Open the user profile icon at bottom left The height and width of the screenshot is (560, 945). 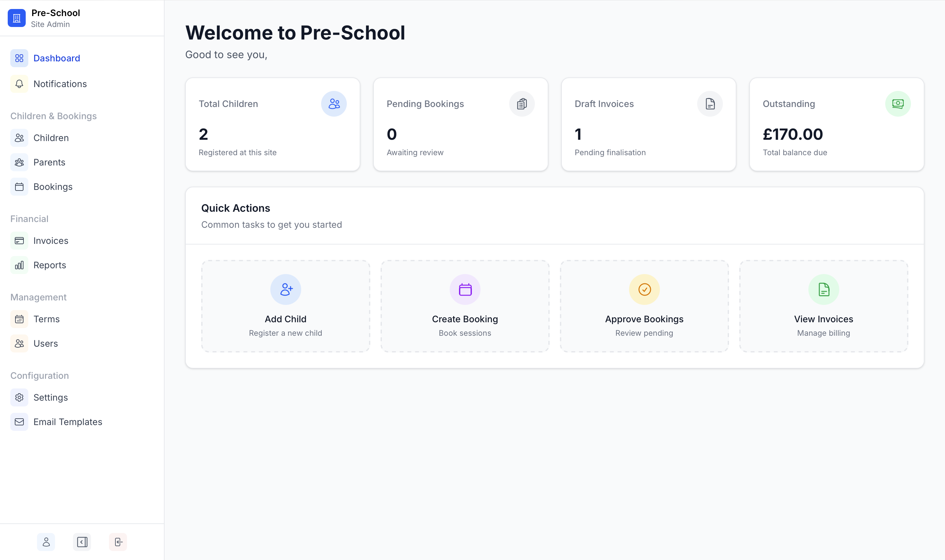pos(46,542)
